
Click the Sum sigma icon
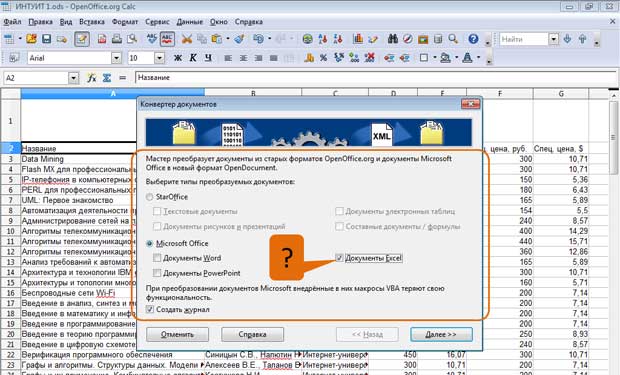tap(107, 78)
